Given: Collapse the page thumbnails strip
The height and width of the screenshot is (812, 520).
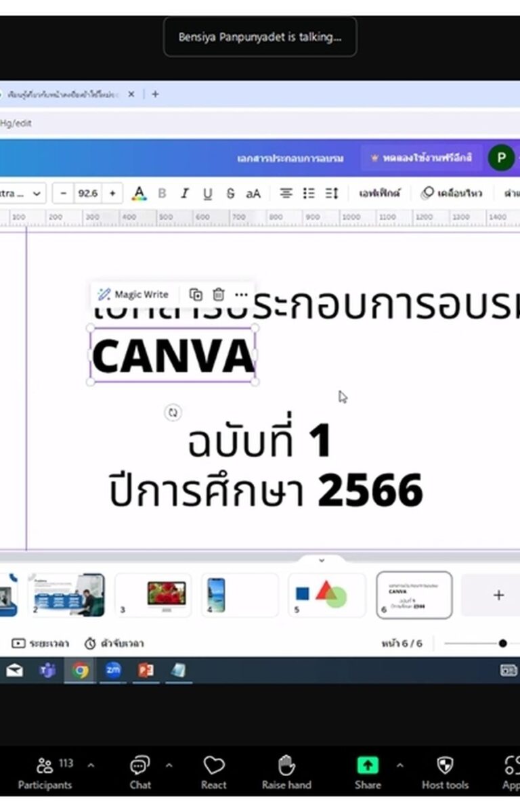Looking at the screenshot, I should coord(322,560).
